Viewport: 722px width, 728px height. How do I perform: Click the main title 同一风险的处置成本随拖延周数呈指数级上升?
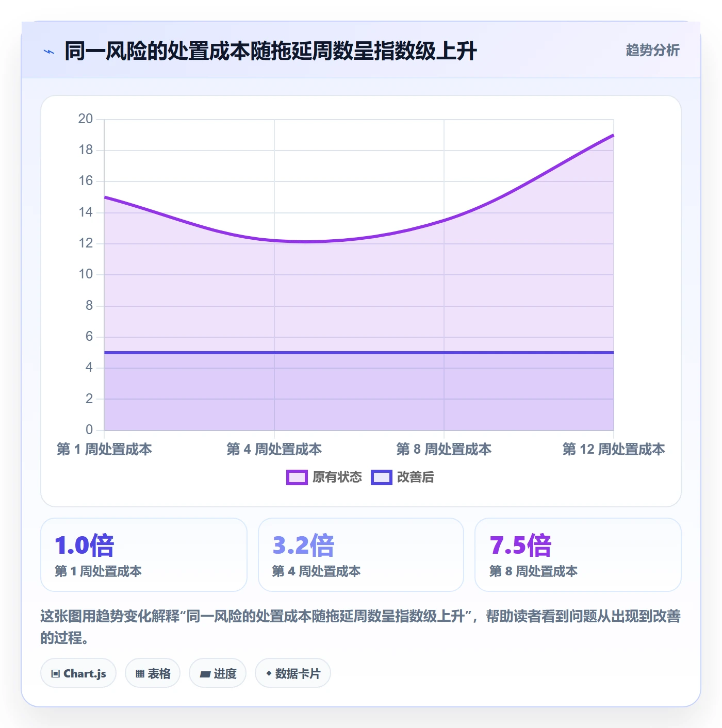(x=271, y=52)
